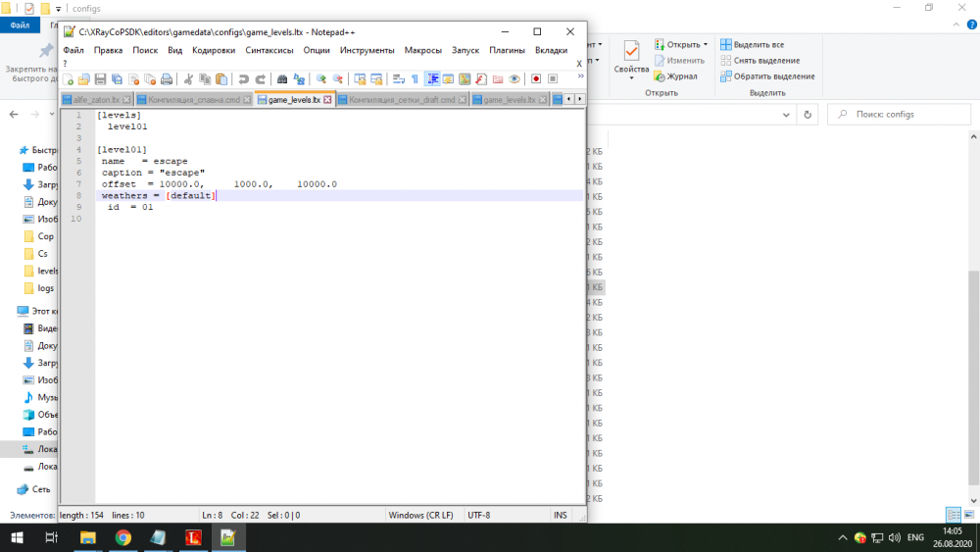Toggle the Word Wrap toolbar button

click(x=397, y=79)
